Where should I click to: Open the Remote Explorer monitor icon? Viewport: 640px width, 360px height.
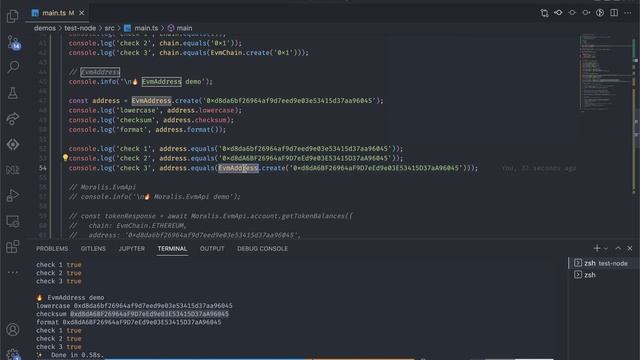click(13, 221)
